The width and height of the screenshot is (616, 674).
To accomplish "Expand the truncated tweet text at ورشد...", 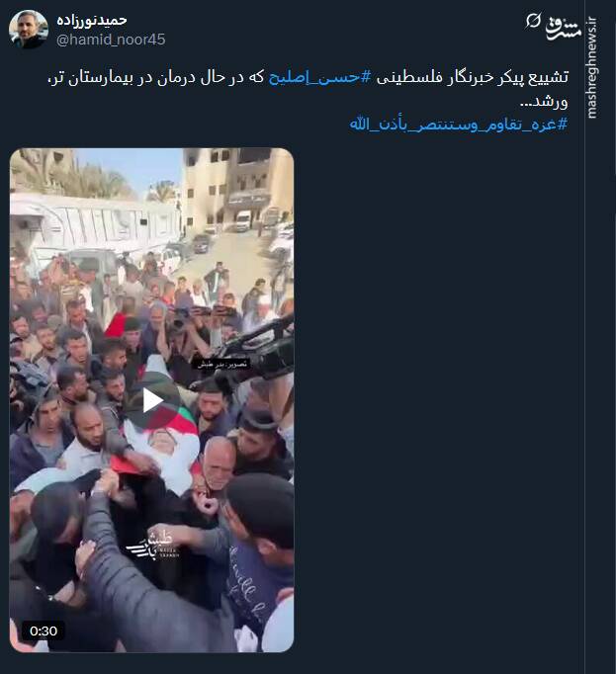I will 544,102.
